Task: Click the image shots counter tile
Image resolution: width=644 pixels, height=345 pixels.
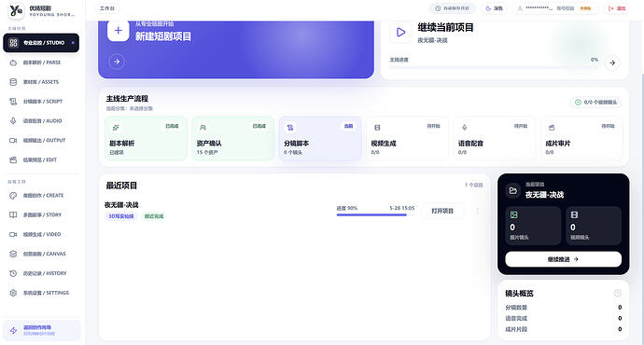Action: (x=533, y=226)
